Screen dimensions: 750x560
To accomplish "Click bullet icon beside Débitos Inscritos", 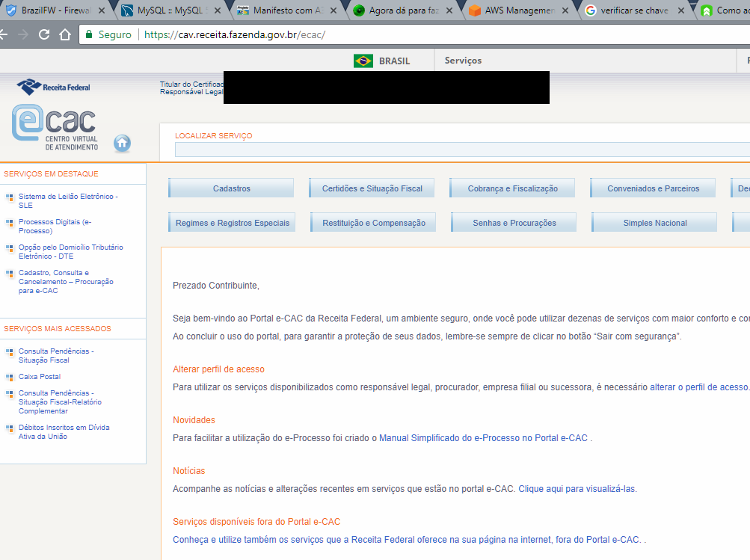I will click(x=9, y=428).
